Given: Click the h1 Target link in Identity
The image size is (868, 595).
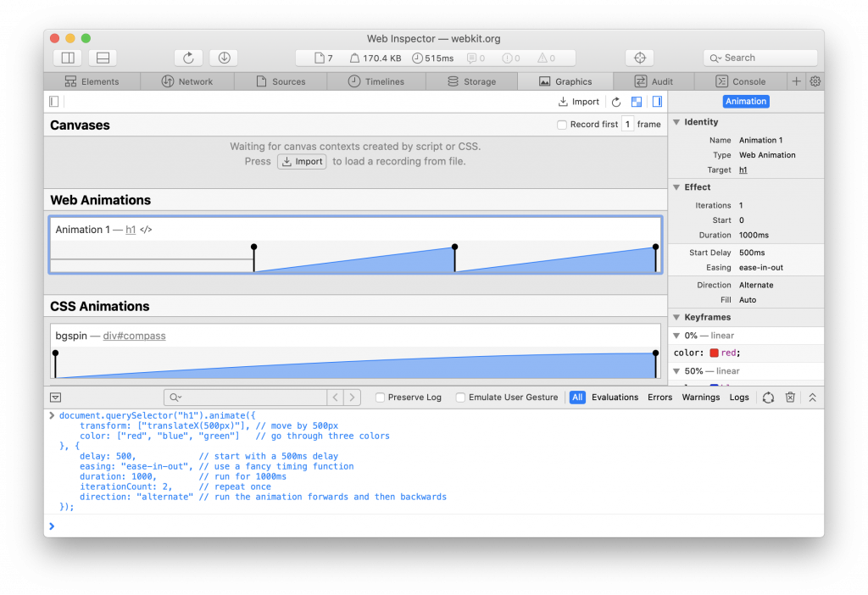Looking at the screenshot, I should coord(743,170).
